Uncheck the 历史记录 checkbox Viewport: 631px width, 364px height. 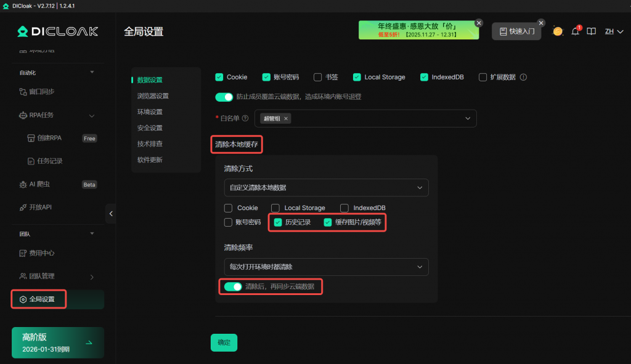(278, 222)
